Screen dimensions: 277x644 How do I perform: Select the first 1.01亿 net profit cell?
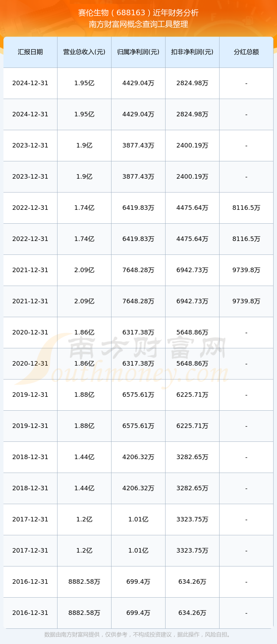[138, 519]
